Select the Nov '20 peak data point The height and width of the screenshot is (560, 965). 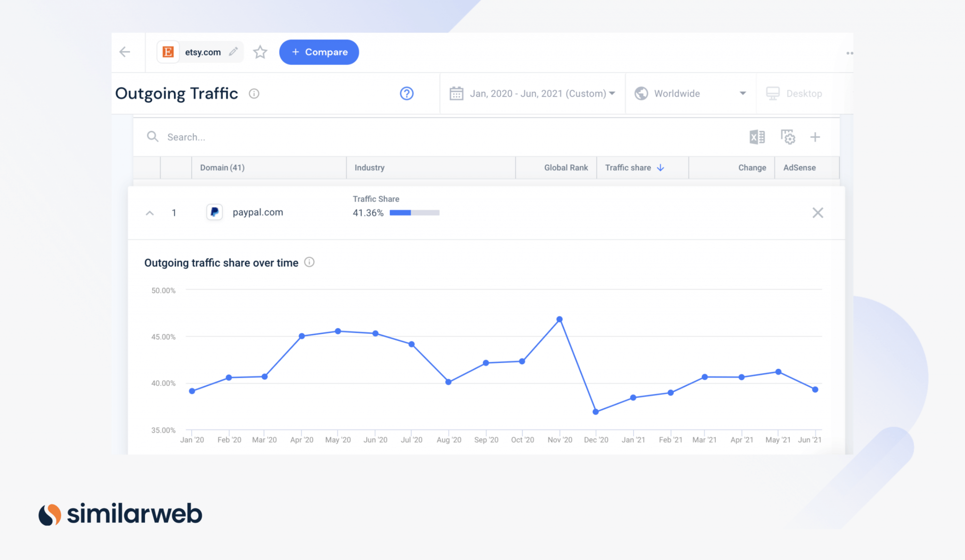coord(559,319)
